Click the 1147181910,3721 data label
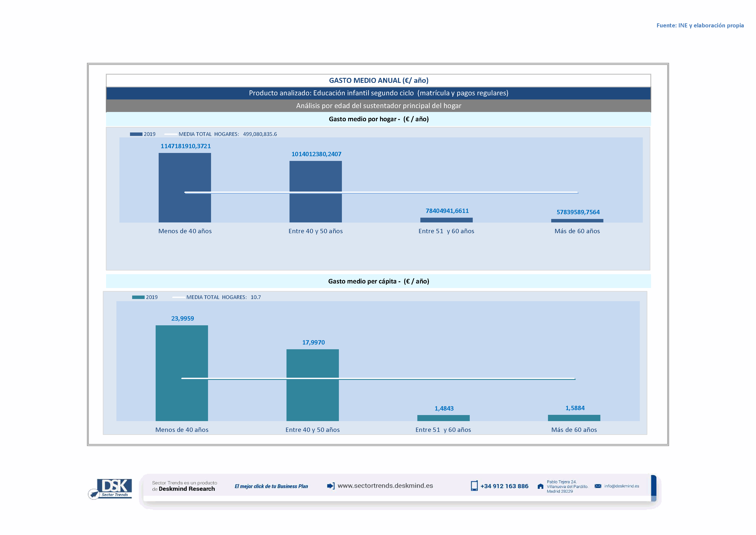The width and height of the screenshot is (756, 535). tap(185, 146)
